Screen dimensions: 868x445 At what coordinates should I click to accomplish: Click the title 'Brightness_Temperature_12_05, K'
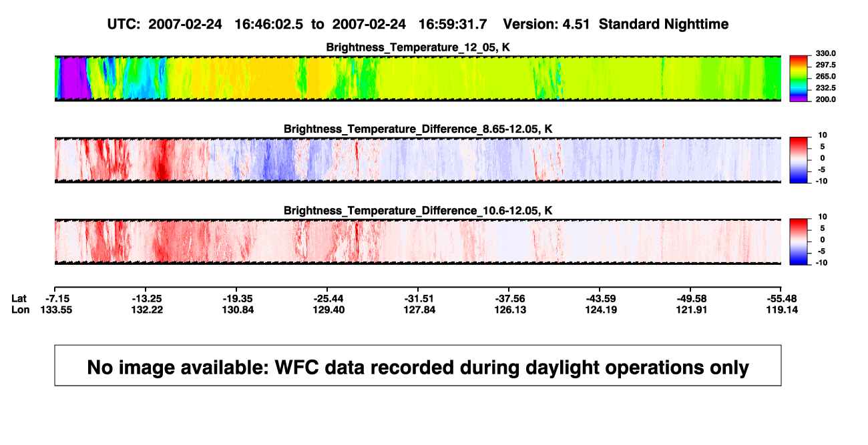pyautogui.click(x=418, y=47)
